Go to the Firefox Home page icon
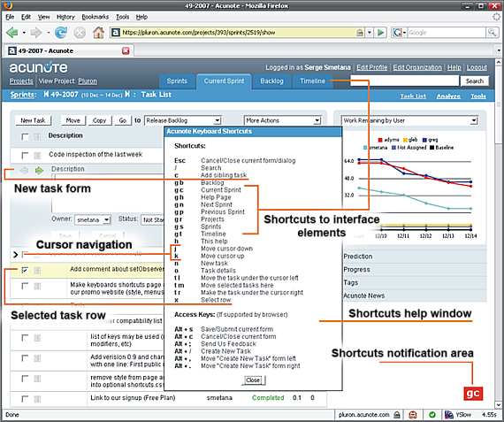Screen dimensions: 504x422 point(98,33)
